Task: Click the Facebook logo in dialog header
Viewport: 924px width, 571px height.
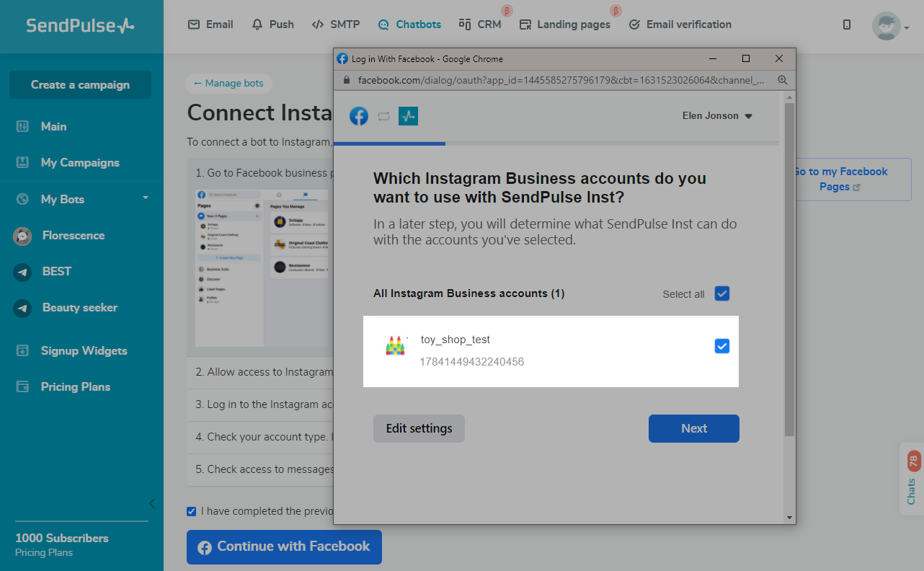Action: tap(359, 116)
